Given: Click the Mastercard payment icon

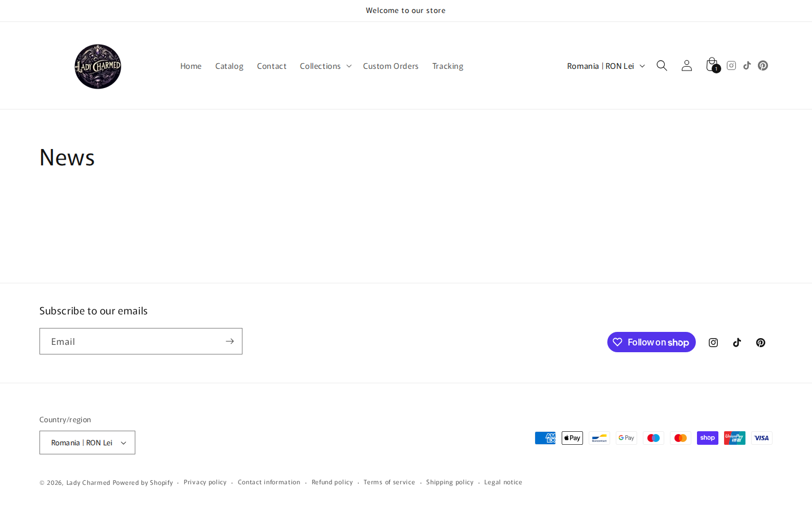Looking at the screenshot, I should 681,438.
